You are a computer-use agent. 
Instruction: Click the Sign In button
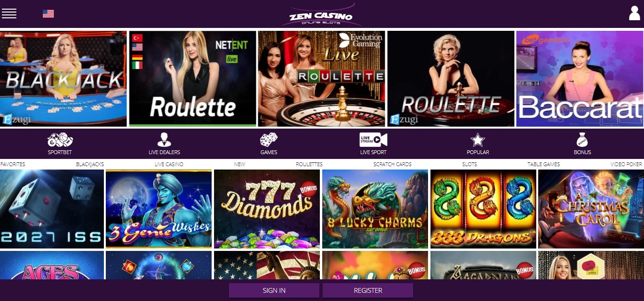coord(274,290)
